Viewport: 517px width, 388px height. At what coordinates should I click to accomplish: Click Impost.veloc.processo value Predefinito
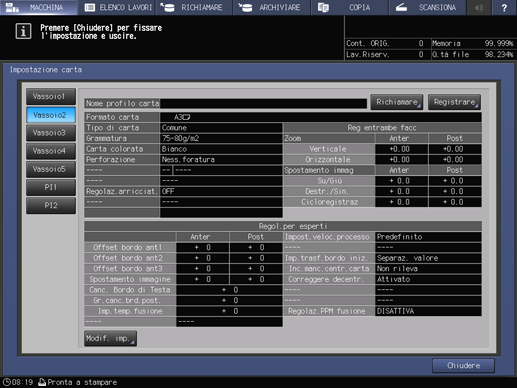point(428,237)
